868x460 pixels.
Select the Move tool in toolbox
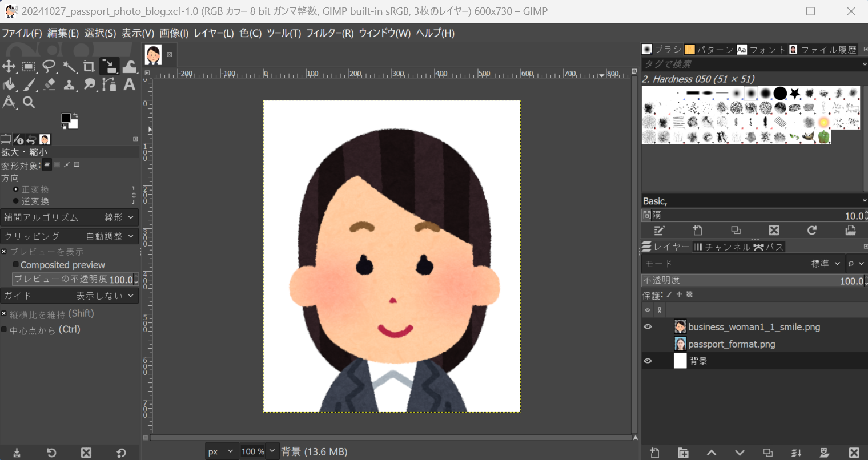(x=9, y=66)
